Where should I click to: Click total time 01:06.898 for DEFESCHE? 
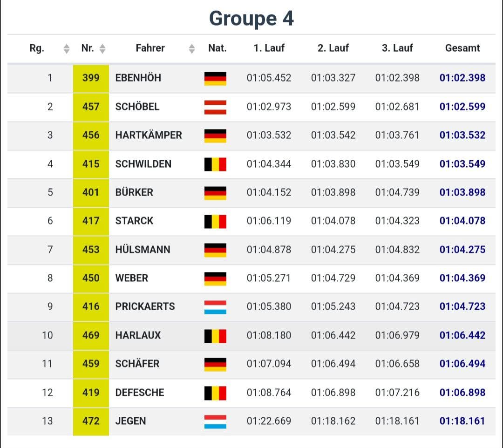462,393
